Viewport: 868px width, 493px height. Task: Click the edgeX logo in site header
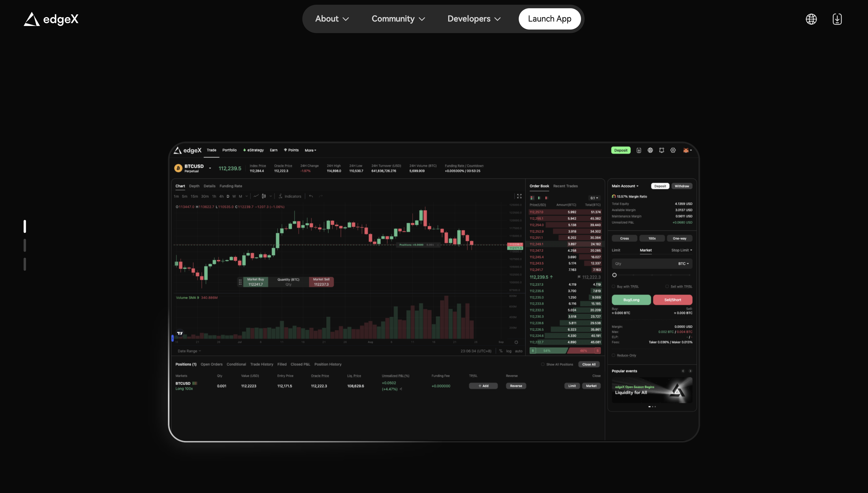pos(51,19)
